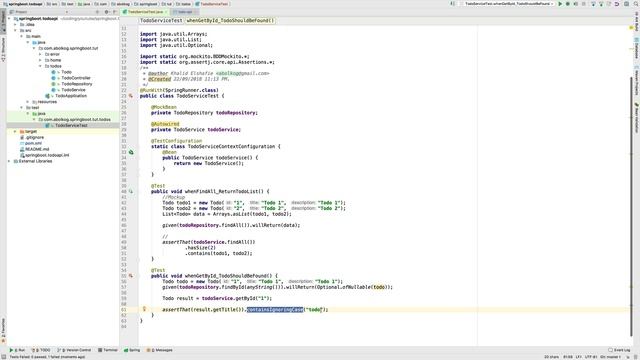The width and height of the screenshot is (640, 360).
Task: Open the Terminal tool window
Action: coord(108,350)
